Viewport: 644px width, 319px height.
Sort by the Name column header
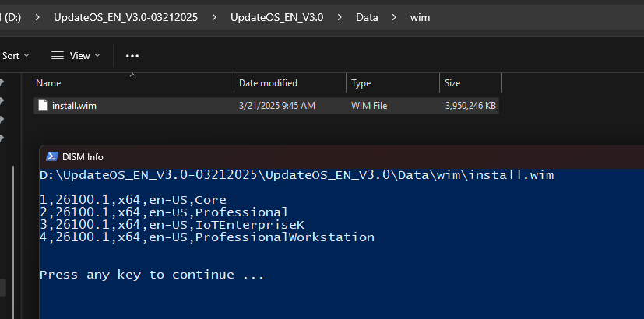tap(133, 83)
